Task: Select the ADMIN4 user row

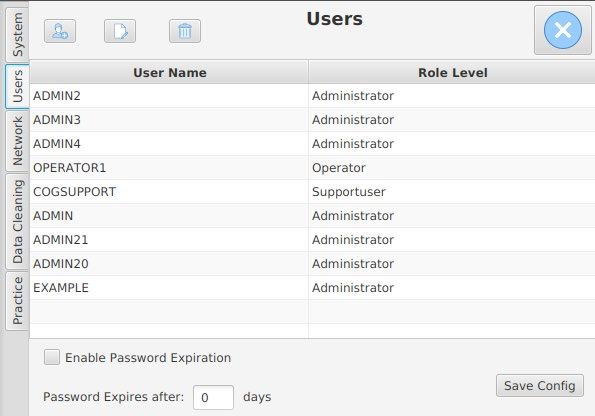Action: (x=312, y=144)
